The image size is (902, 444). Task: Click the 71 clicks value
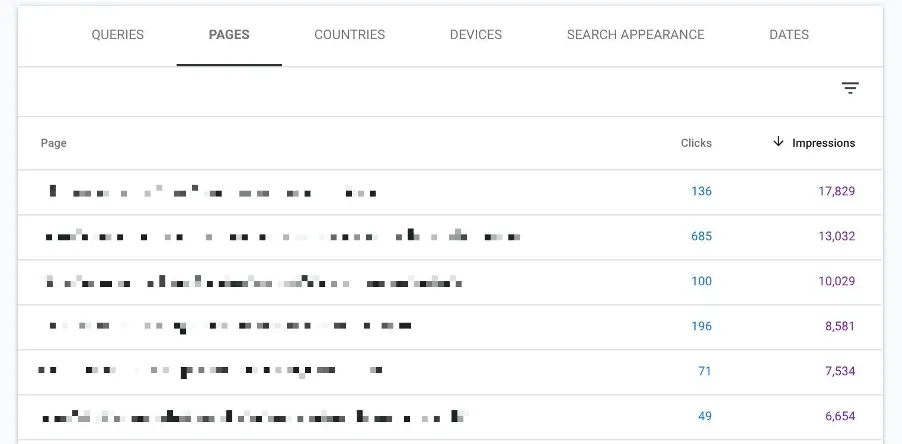pos(704,371)
